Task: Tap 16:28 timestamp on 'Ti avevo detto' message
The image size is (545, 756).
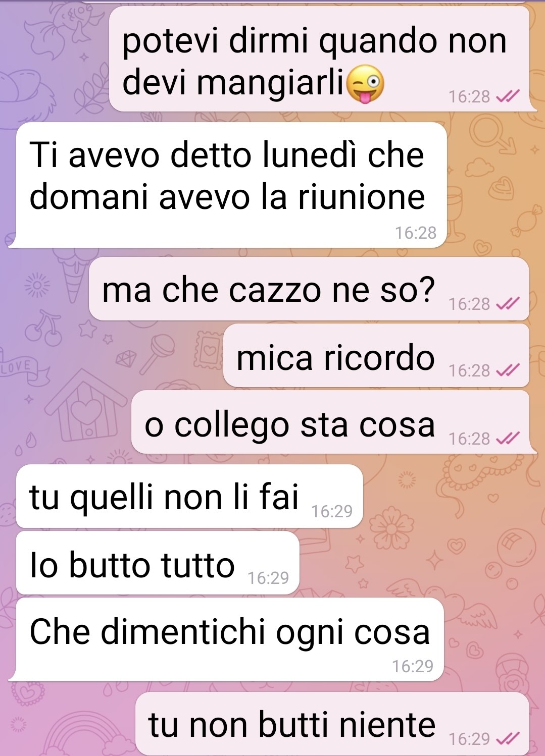Action: point(416,233)
